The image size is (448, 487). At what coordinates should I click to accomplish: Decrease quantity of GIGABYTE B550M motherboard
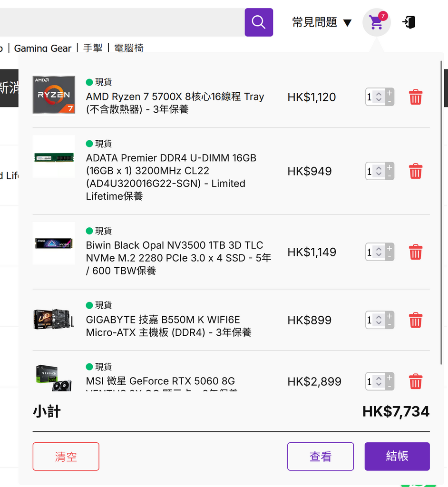point(390,324)
